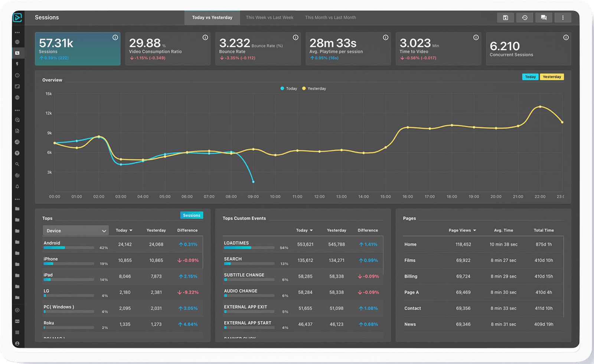Open the apps grid icon in sidebar
Image resolution: width=594 pixels, height=364 pixels.
pyautogui.click(x=17, y=332)
